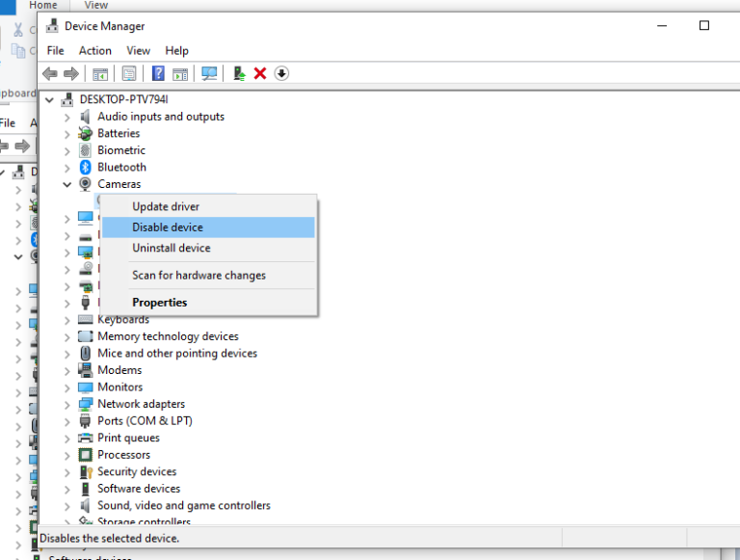Expand the Monitors node
The width and height of the screenshot is (740, 560).
[67, 387]
